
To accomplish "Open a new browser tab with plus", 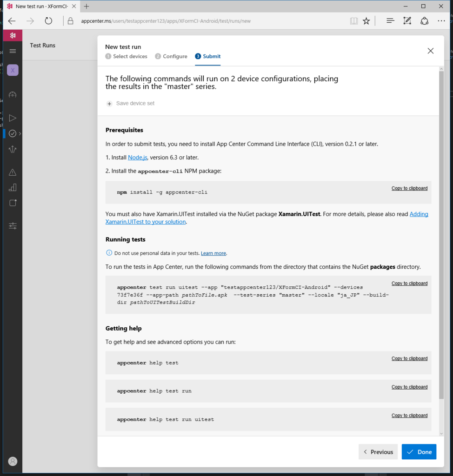I will [87, 7].
